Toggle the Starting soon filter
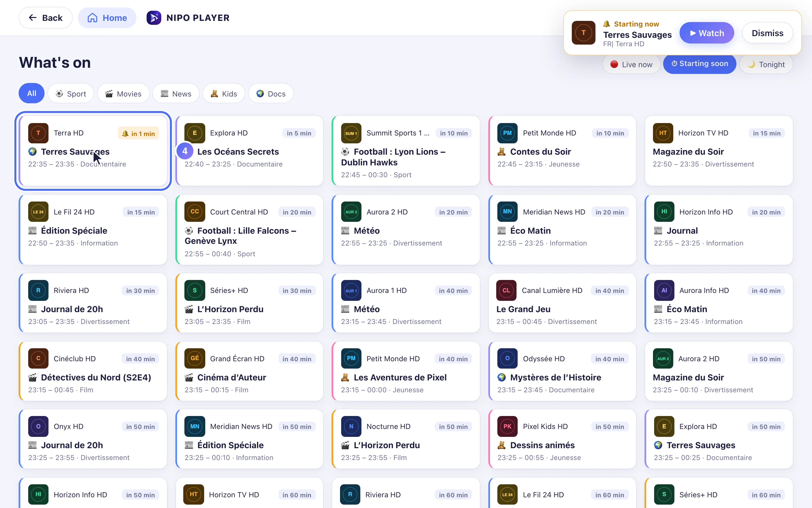The image size is (812, 508). click(x=700, y=63)
